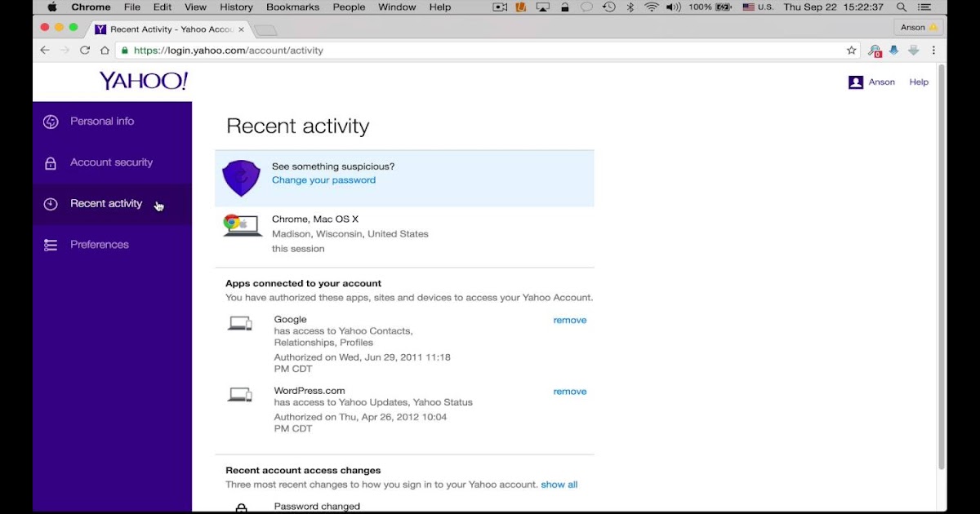Click the browser forward arrow

click(65, 51)
